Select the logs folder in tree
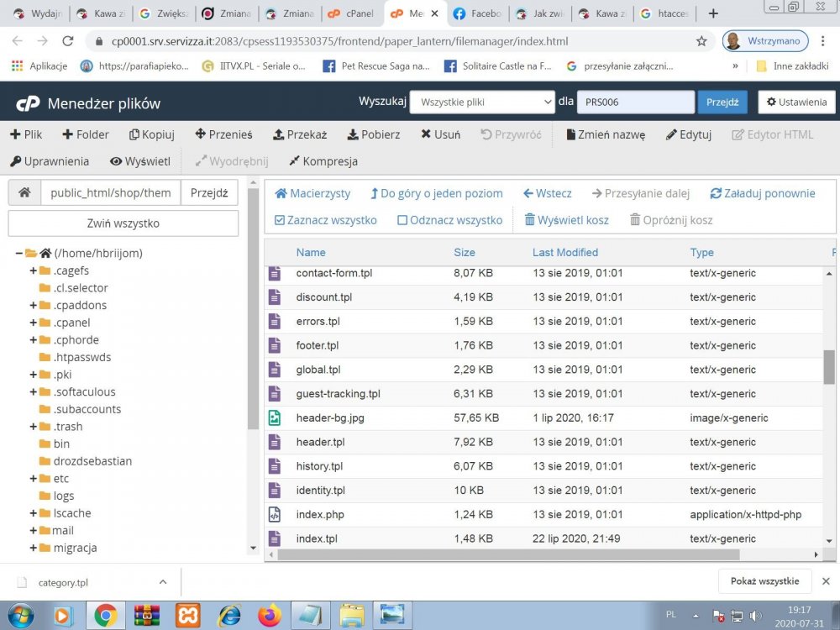 tap(64, 496)
